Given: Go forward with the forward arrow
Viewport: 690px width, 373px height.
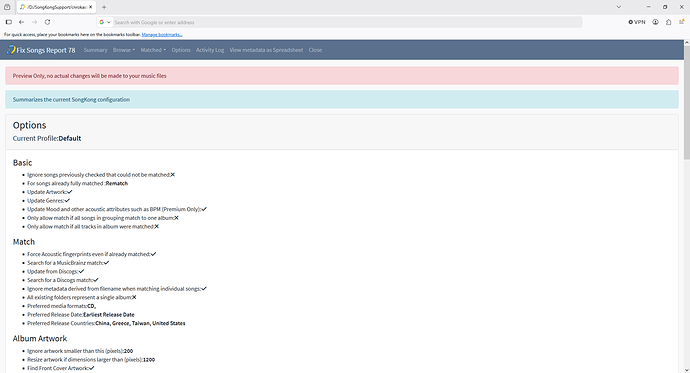Looking at the screenshot, I should click(34, 22).
